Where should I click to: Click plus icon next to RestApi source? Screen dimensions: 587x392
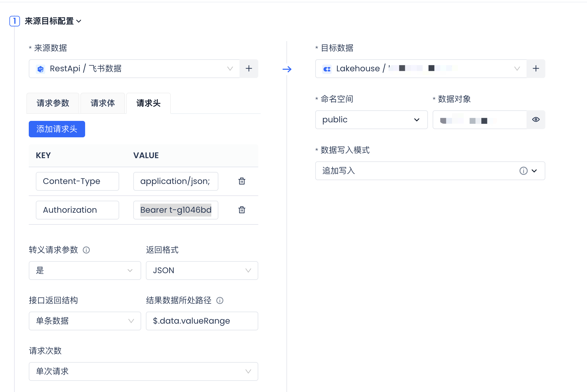click(x=249, y=69)
